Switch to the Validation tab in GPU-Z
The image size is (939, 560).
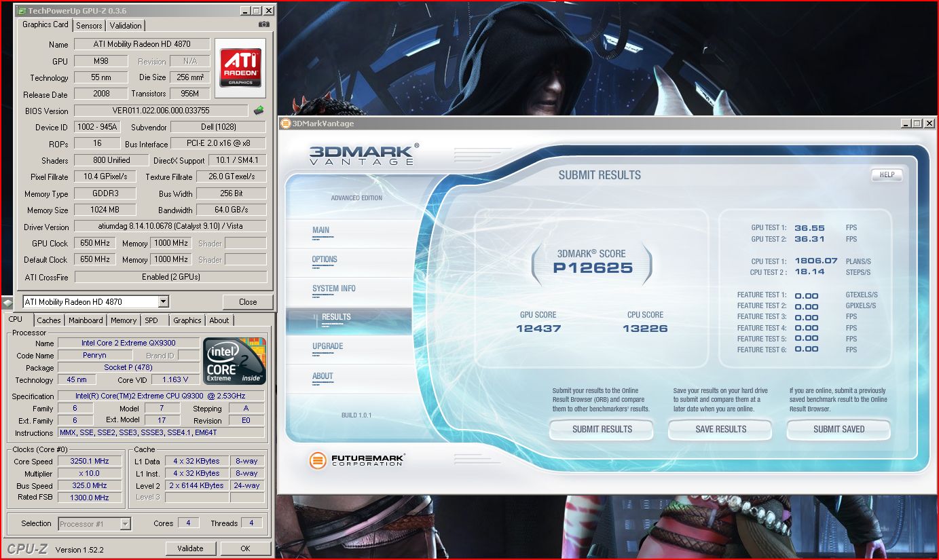pos(126,26)
